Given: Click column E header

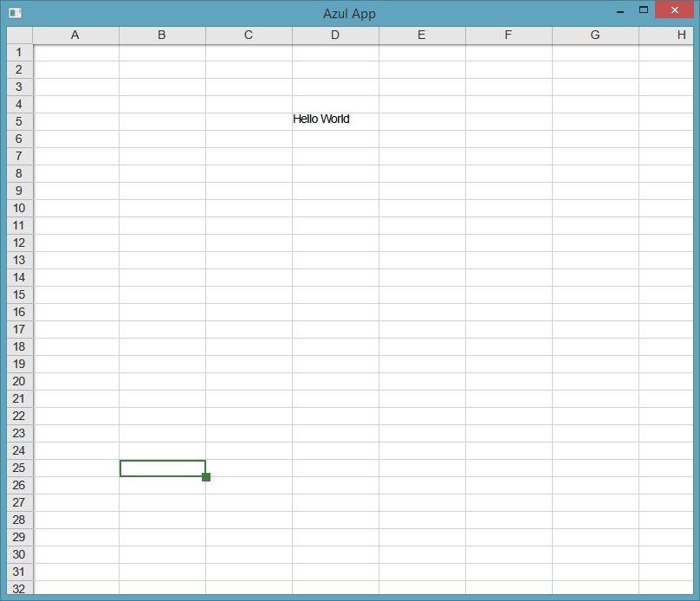Looking at the screenshot, I should tap(422, 35).
